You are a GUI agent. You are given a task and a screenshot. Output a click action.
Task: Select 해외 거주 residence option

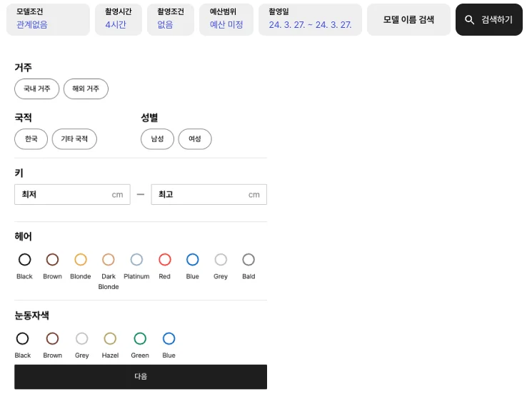coord(86,89)
